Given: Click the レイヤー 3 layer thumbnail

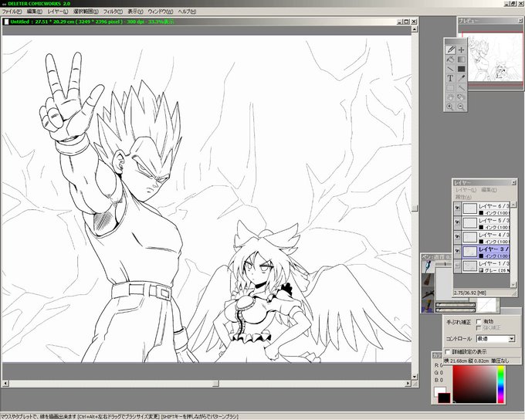Looking at the screenshot, I should (x=469, y=251).
